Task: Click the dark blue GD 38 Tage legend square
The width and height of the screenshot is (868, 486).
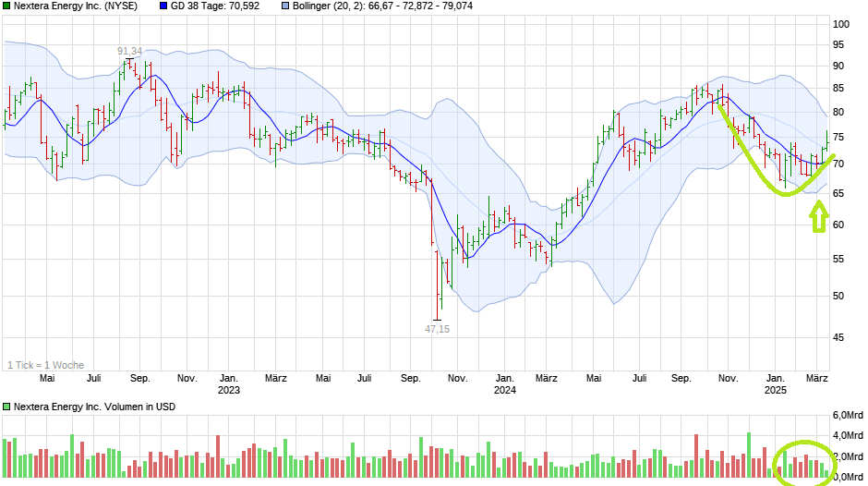Action: pyautogui.click(x=163, y=6)
